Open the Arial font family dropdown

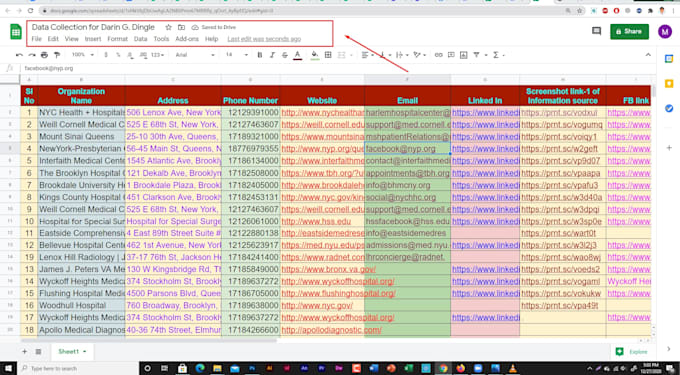pyautogui.click(x=195, y=55)
